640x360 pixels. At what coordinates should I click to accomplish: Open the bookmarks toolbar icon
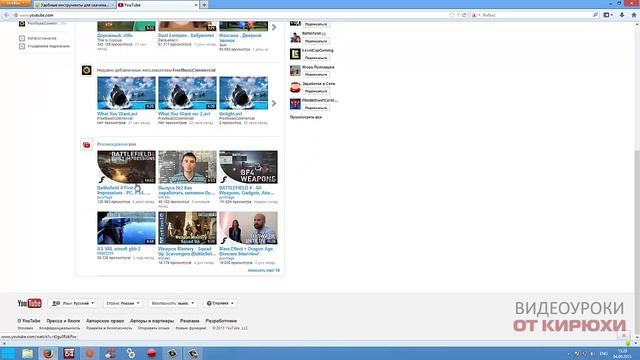[x=607, y=15]
